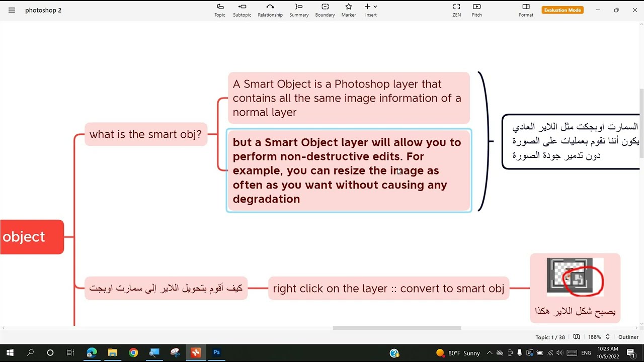
Task: Show hidden system tray icons
Action: point(489,353)
